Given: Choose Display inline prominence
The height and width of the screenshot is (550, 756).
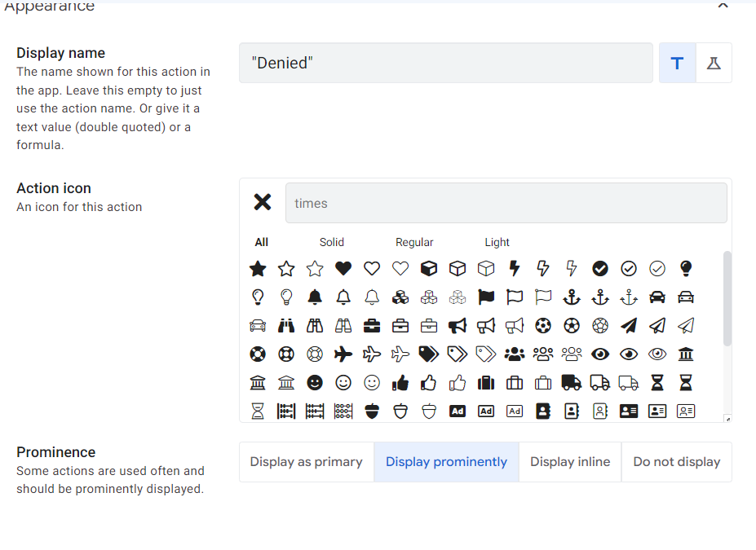Looking at the screenshot, I should pyautogui.click(x=570, y=462).
